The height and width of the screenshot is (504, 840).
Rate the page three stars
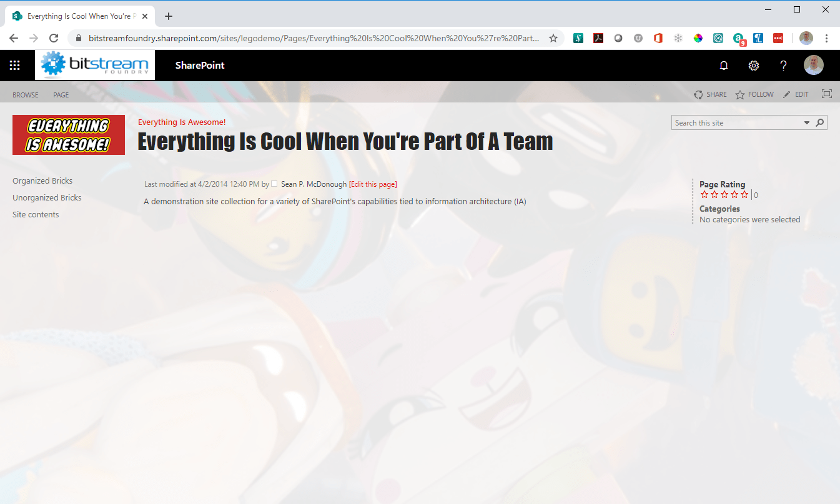[x=724, y=195]
